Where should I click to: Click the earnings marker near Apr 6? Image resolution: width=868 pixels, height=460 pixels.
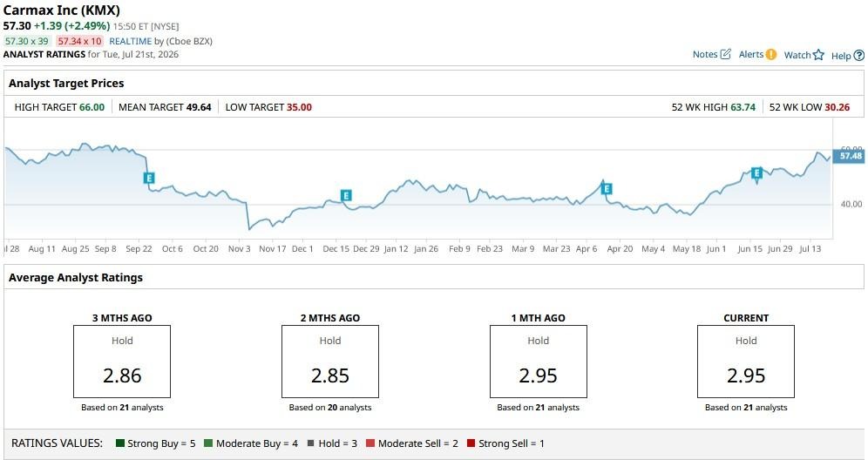point(607,189)
